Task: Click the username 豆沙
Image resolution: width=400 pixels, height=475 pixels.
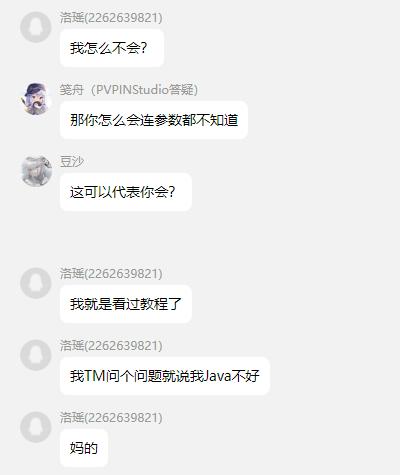Action: 72,162
